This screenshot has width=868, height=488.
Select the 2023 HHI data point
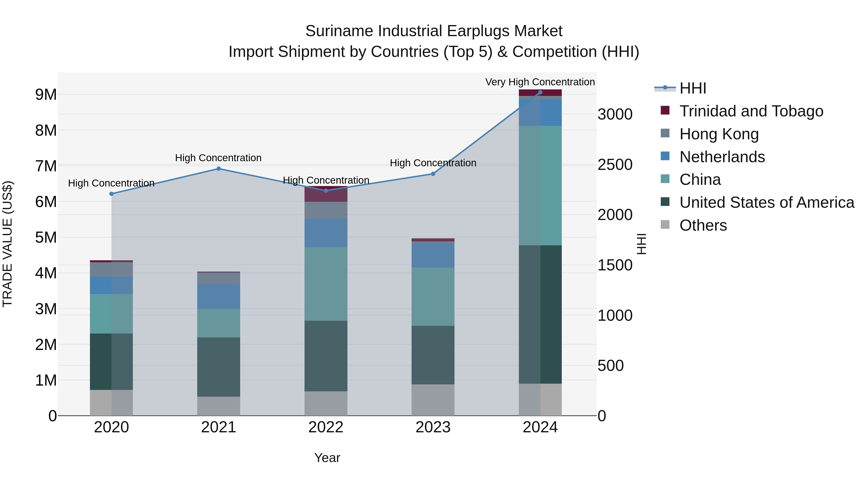coord(433,174)
